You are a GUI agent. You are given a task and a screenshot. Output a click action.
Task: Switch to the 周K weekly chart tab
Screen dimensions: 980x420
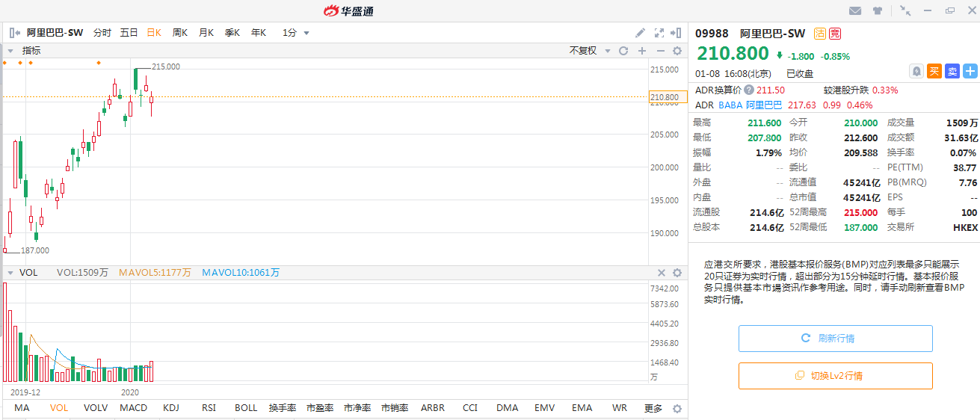pos(179,33)
